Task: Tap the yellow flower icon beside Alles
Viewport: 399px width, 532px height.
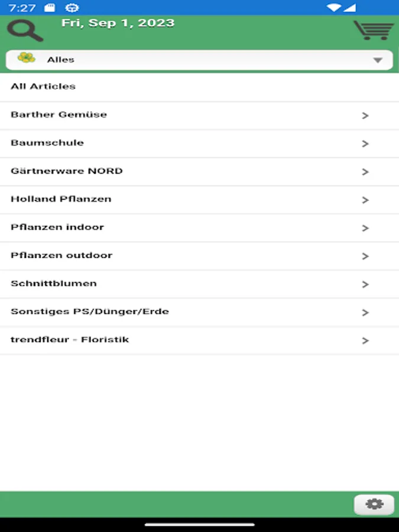Action: [26, 58]
